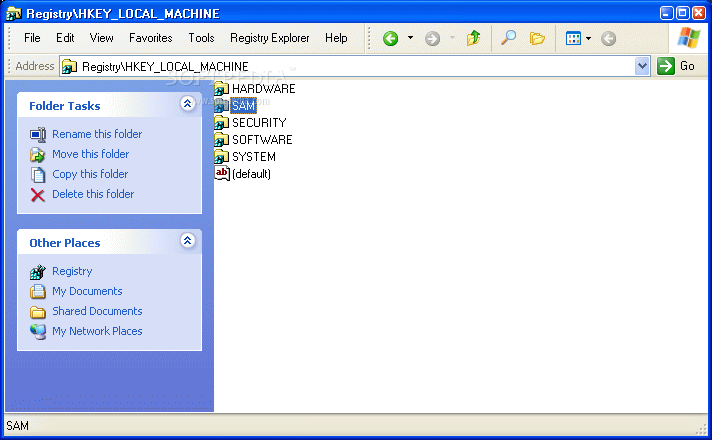
Task: Open the File menu
Action: (32, 38)
